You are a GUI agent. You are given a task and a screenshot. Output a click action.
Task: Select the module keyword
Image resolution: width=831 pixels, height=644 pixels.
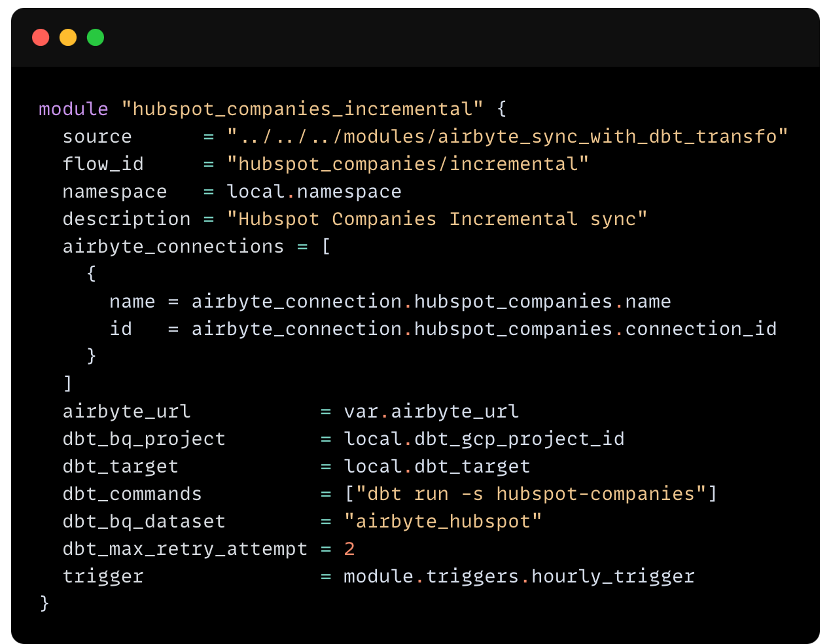click(73, 109)
